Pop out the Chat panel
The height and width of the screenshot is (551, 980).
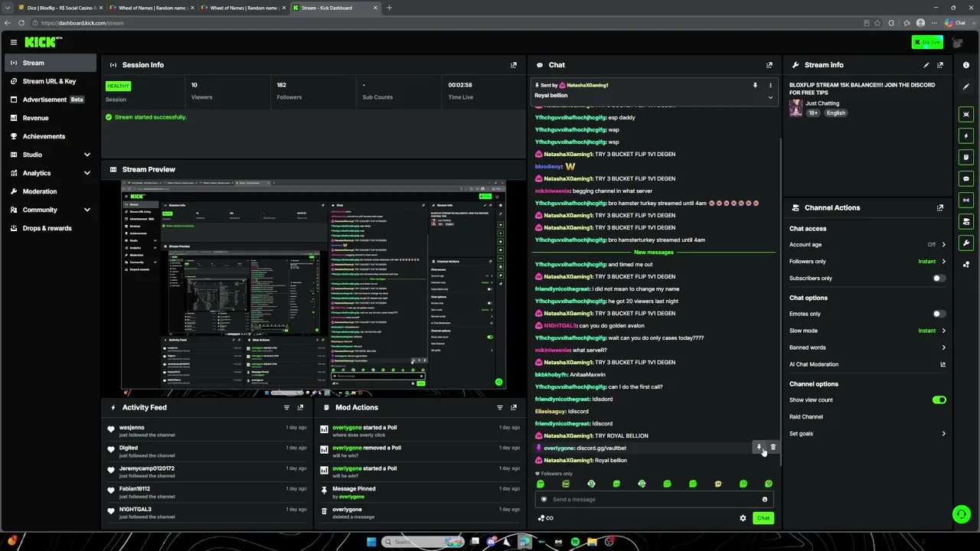tap(769, 65)
